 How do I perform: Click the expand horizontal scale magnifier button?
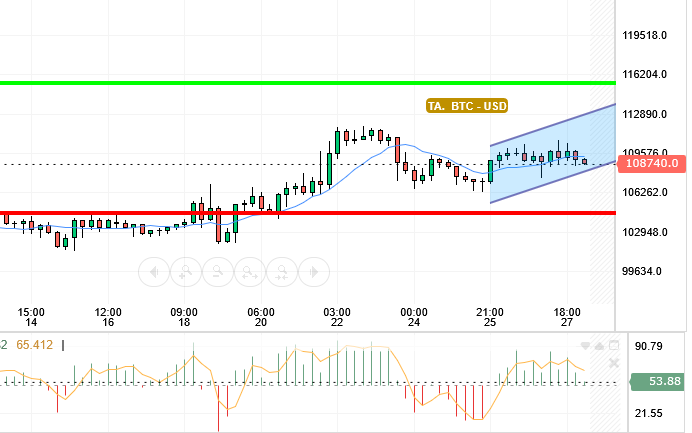coord(250,272)
